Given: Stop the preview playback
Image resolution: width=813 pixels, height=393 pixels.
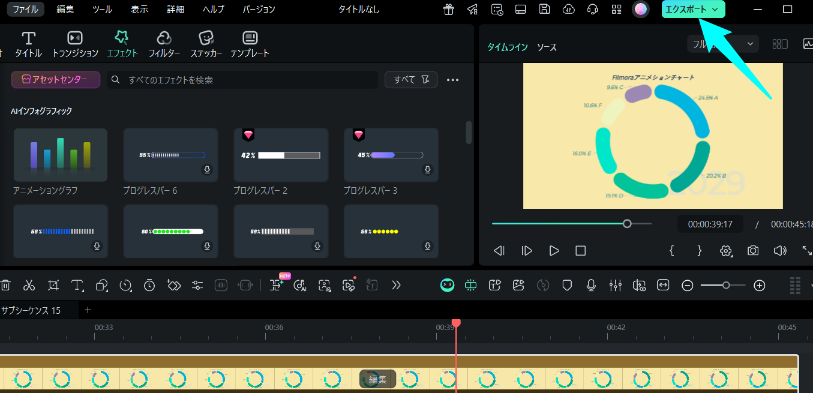Looking at the screenshot, I should [x=581, y=251].
